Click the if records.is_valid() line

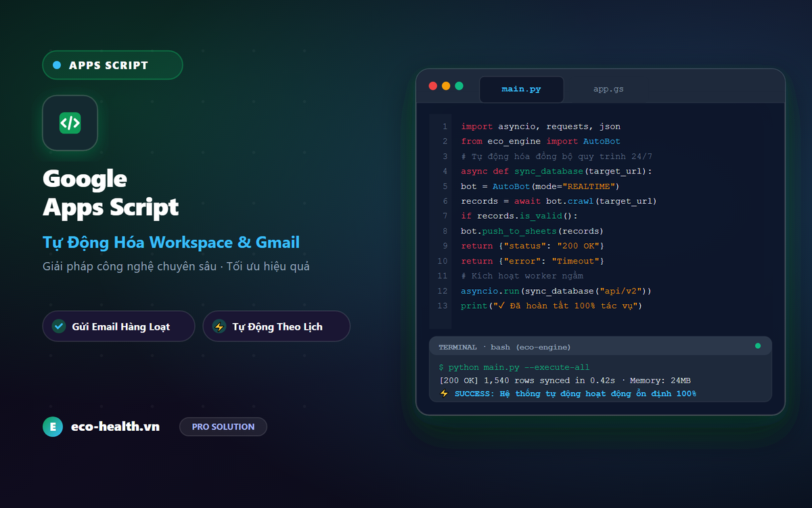520,216
